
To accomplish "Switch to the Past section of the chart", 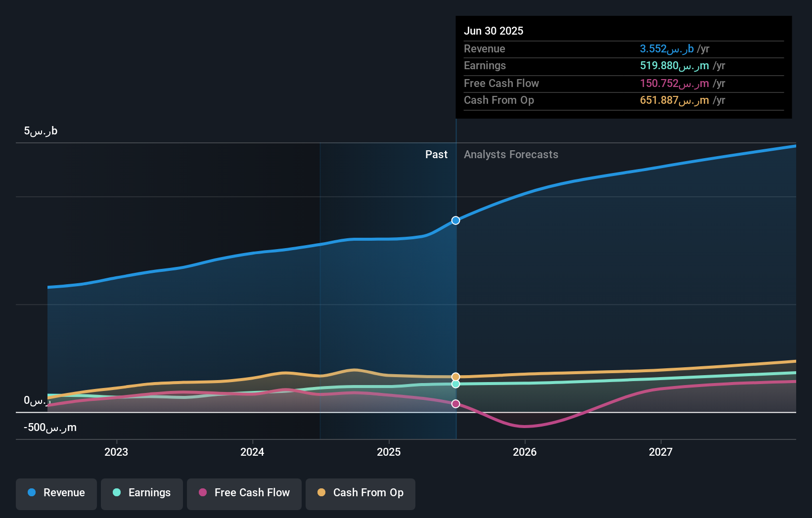I will [436, 154].
